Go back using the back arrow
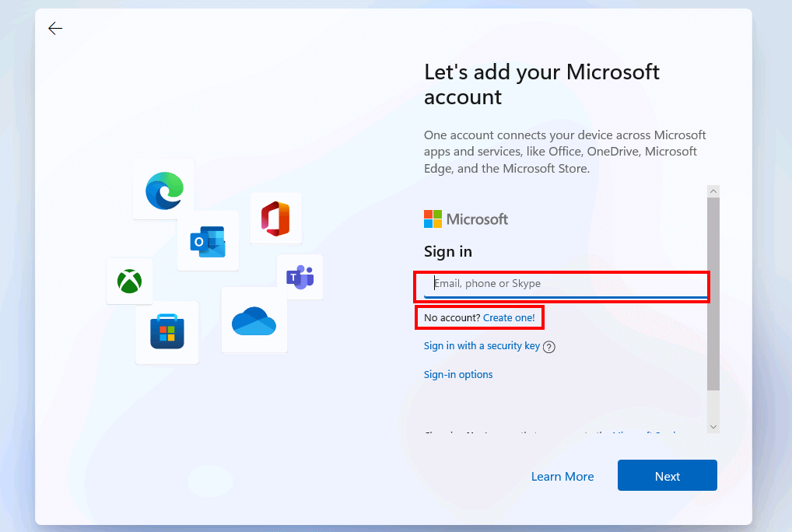792x532 pixels. (x=54, y=29)
